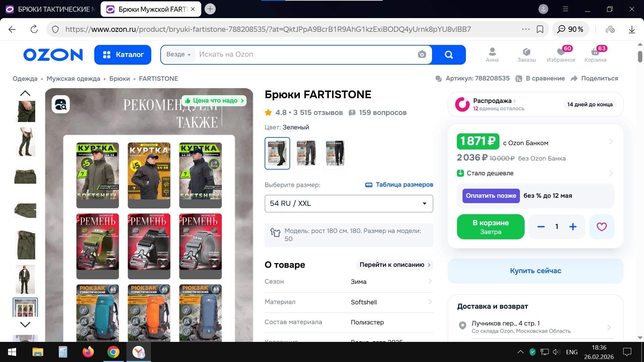Click the Поделиться share icon
Screen dimensions: 644x362
click(574, 78)
